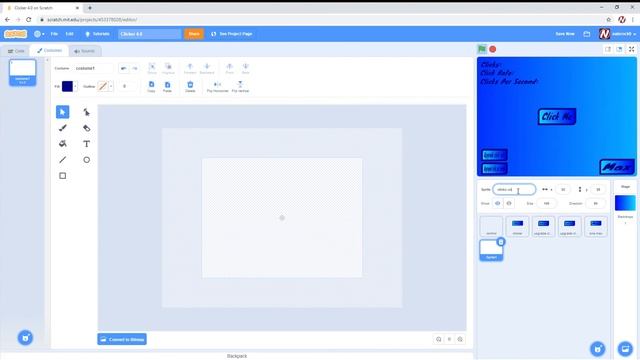Select the Circle tool
This screenshot has width=640, height=360.
(x=87, y=160)
